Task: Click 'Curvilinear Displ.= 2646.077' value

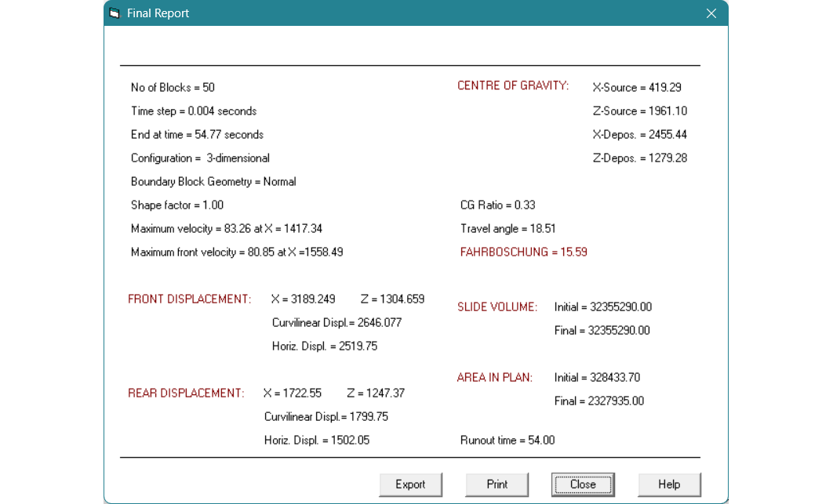Action: [x=336, y=323]
